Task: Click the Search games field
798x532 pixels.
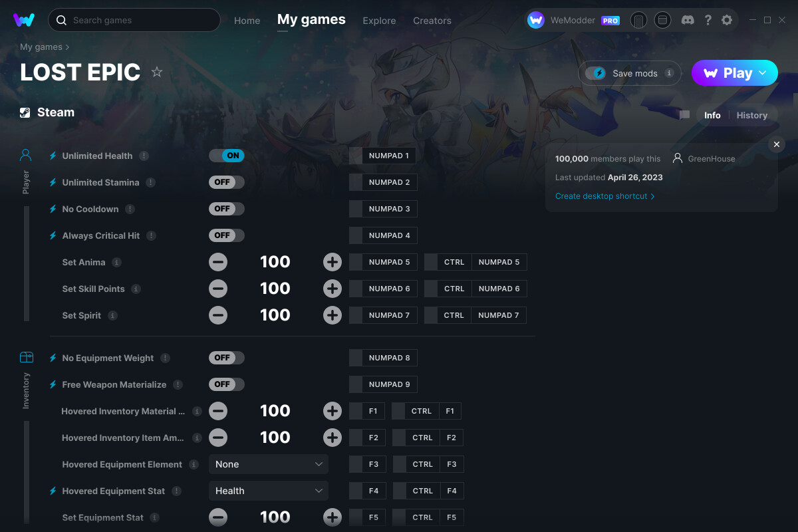Action: coord(134,20)
